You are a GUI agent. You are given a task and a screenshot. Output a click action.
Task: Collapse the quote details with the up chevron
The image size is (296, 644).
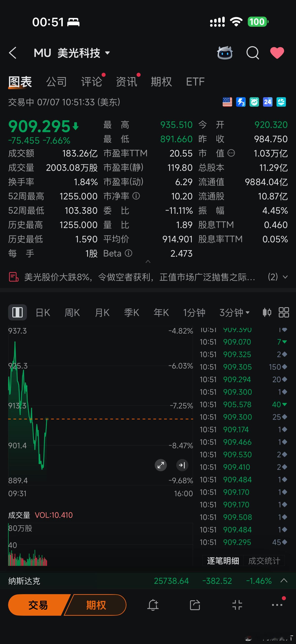(148, 262)
